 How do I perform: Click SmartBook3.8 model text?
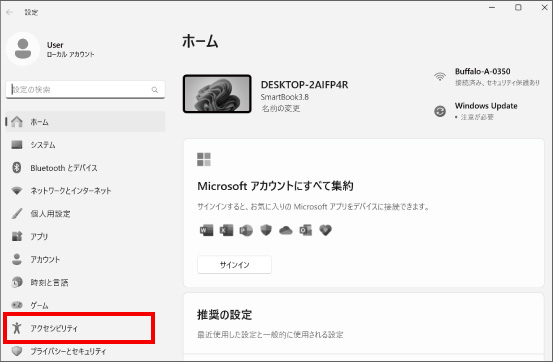pyautogui.click(x=285, y=97)
